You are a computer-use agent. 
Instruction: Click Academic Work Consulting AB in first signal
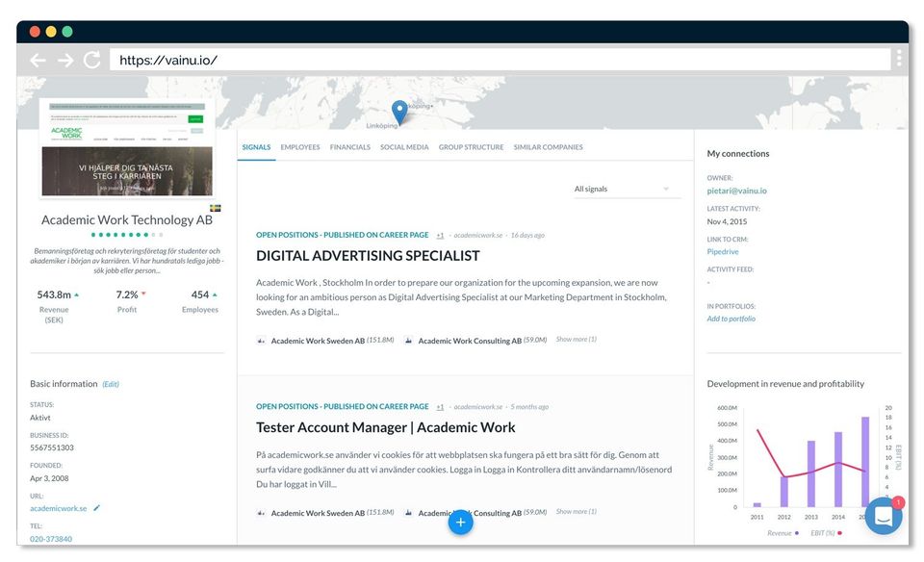[470, 341]
